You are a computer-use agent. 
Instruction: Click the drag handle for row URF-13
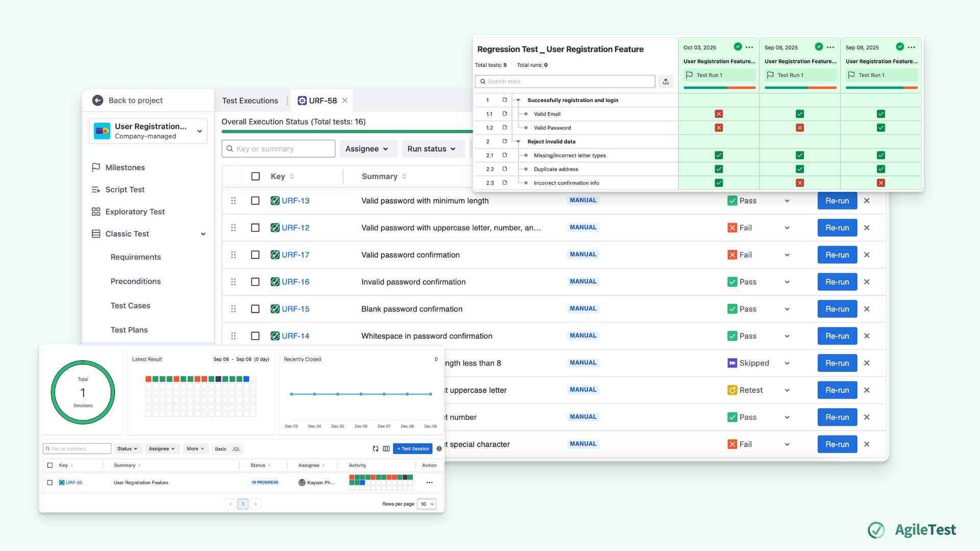233,201
